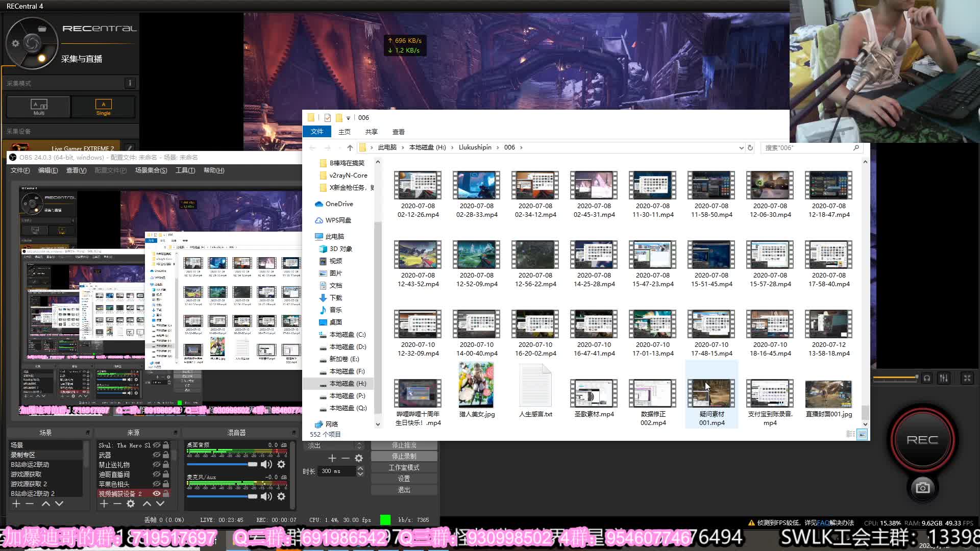Viewport: 980px width, 551px height.
Task: Click the 停止录制 button
Action: tap(404, 456)
